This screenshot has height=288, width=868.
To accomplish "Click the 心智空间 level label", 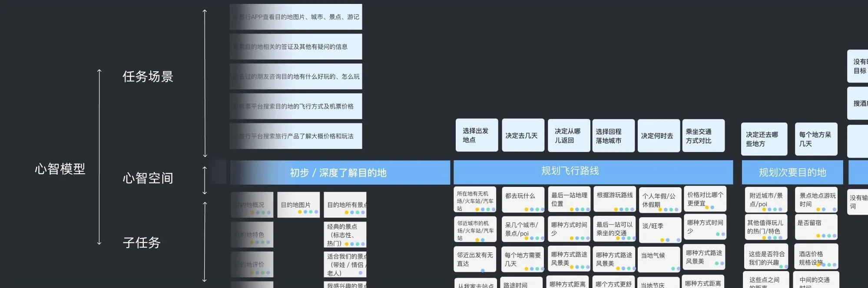I will (148, 178).
